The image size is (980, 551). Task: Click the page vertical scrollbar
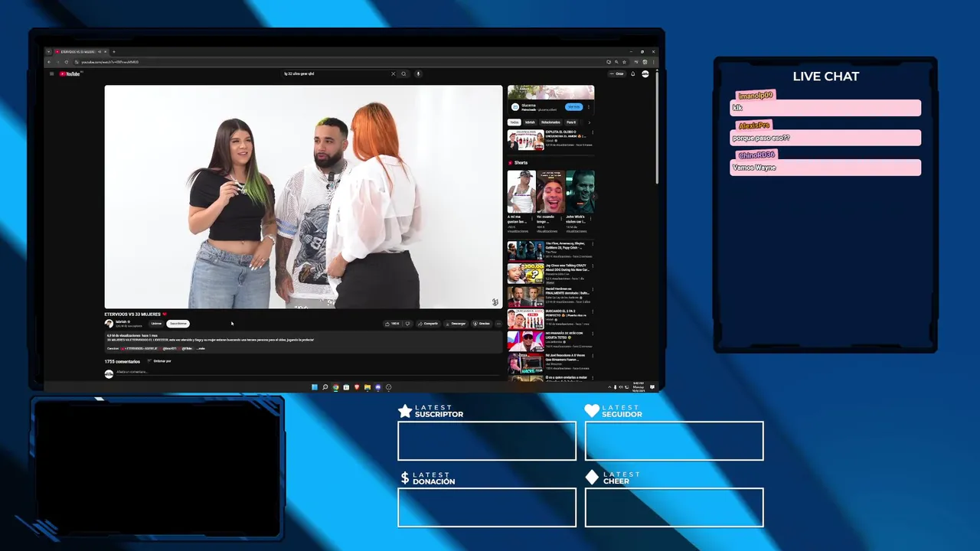tap(656, 126)
